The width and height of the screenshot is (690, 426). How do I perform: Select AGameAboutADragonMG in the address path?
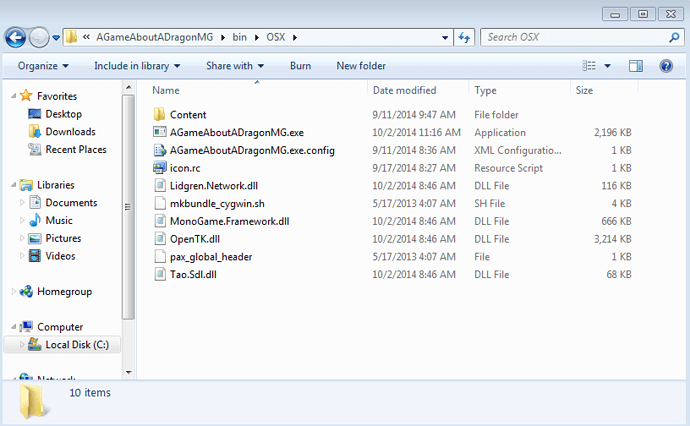(154, 37)
